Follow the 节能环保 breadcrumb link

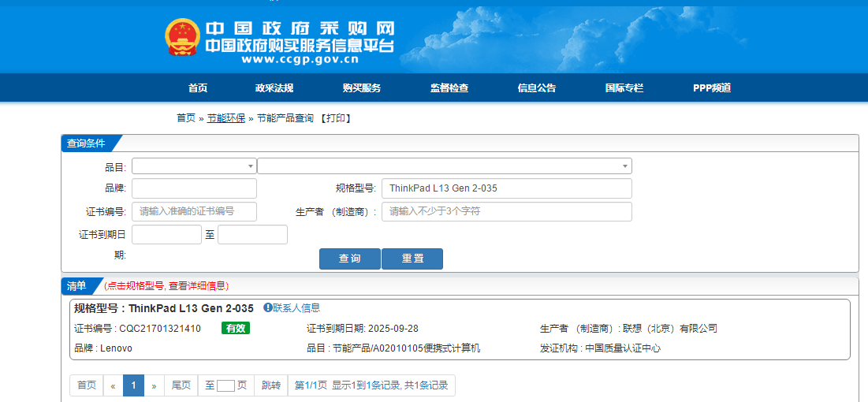point(225,118)
